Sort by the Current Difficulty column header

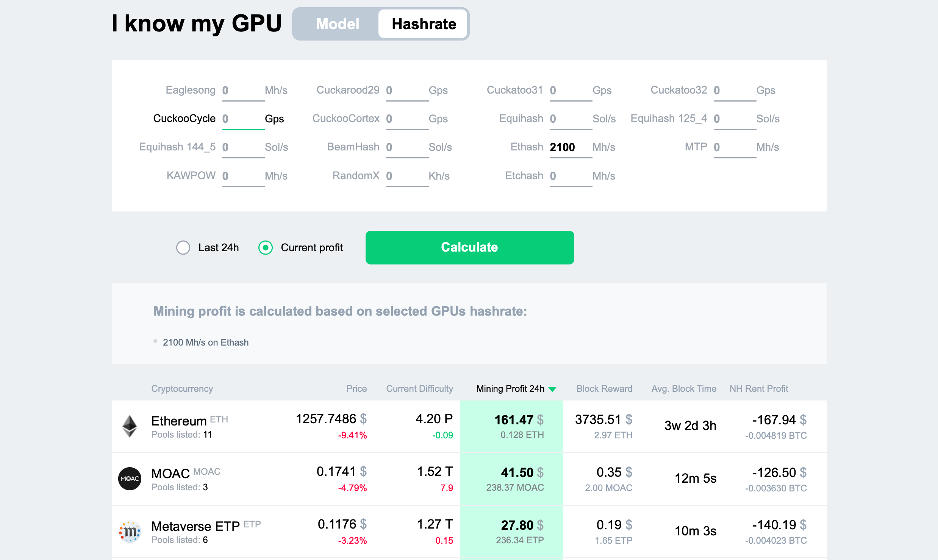point(419,389)
